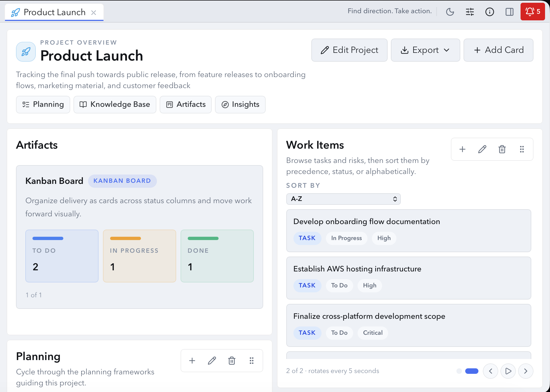Click the rocket icon in the tab
550x392 pixels.
tap(15, 12)
